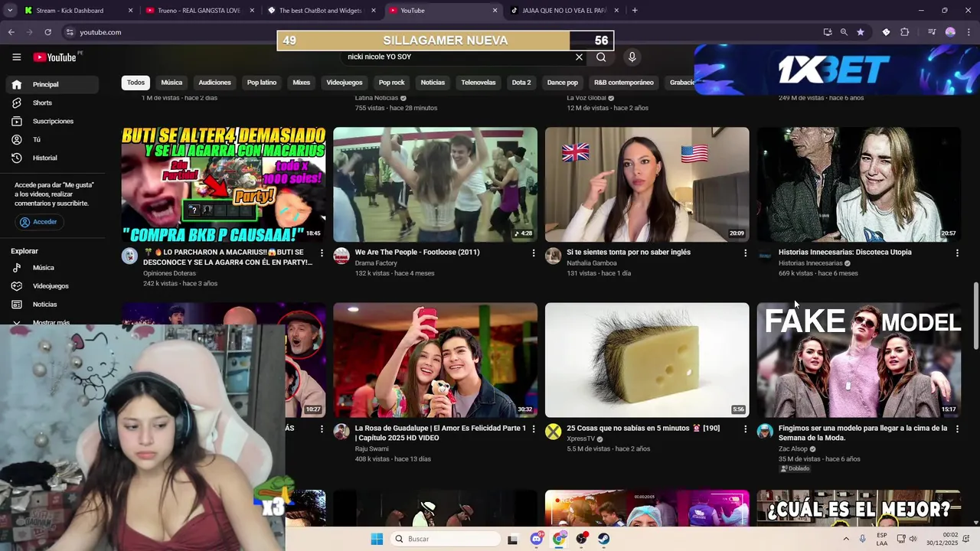This screenshot has height=551, width=980.
Task: Switch to the TikTok JAJAA browser tab
Action: tap(564, 11)
